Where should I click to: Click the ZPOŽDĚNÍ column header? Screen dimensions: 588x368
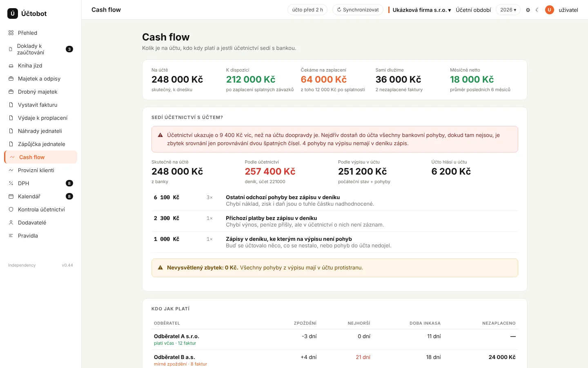tap(305, 323)
